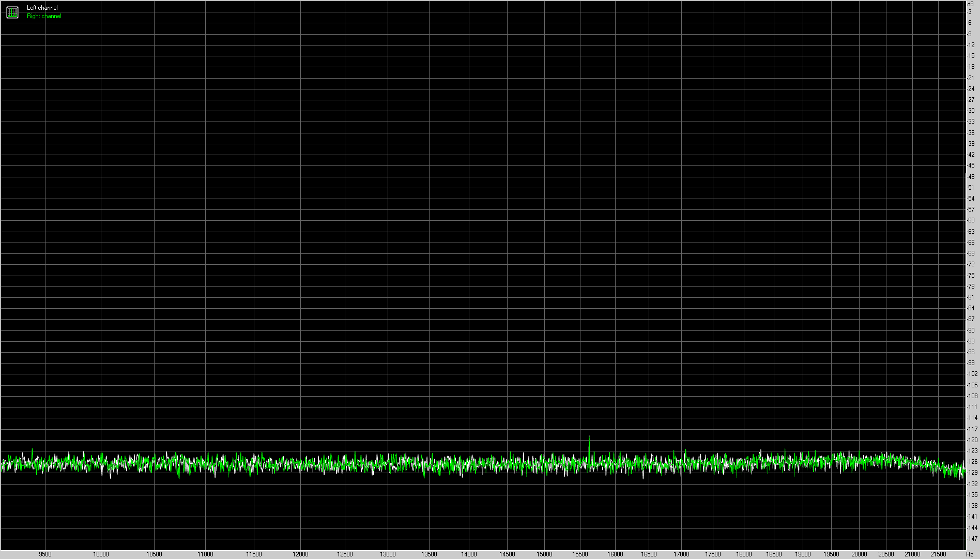This screenshot has width=980, height=559.
Task: Click the -126 dB axis label
Action: click(972, 462)
